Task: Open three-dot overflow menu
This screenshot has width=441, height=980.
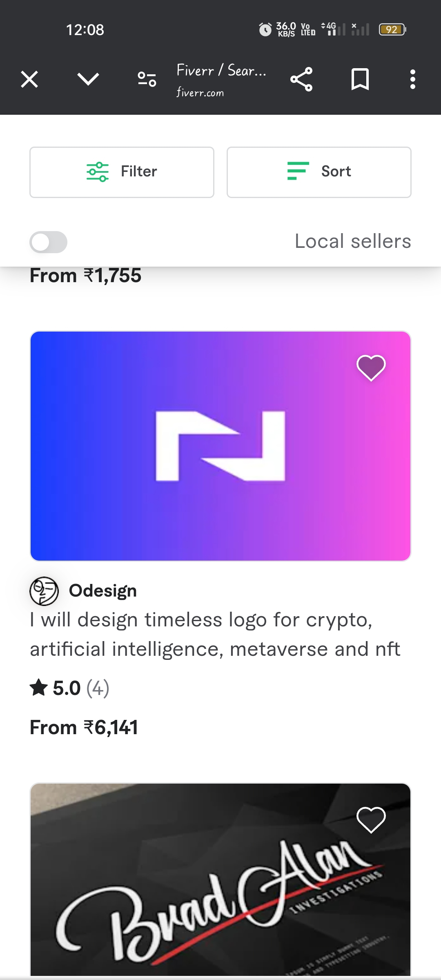Action: 413,79
